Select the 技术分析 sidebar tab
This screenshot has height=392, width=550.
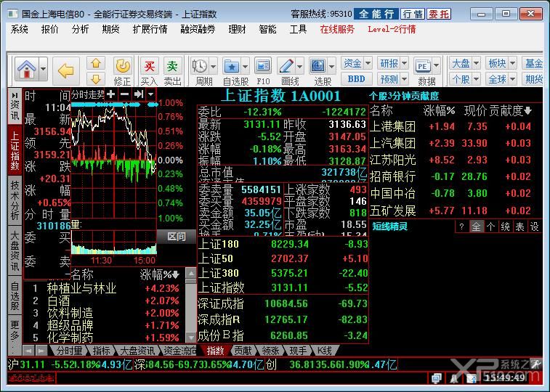(x=15, y=200)
